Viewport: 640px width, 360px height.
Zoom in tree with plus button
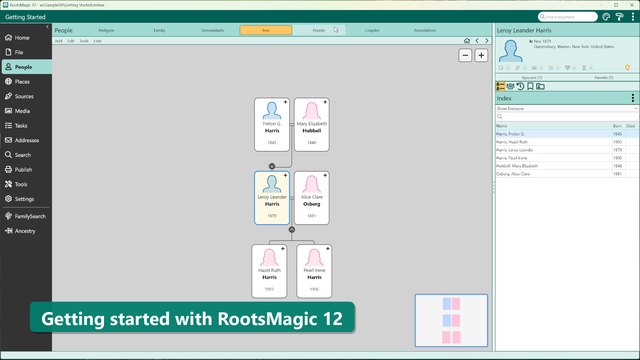tap(481, 56)
